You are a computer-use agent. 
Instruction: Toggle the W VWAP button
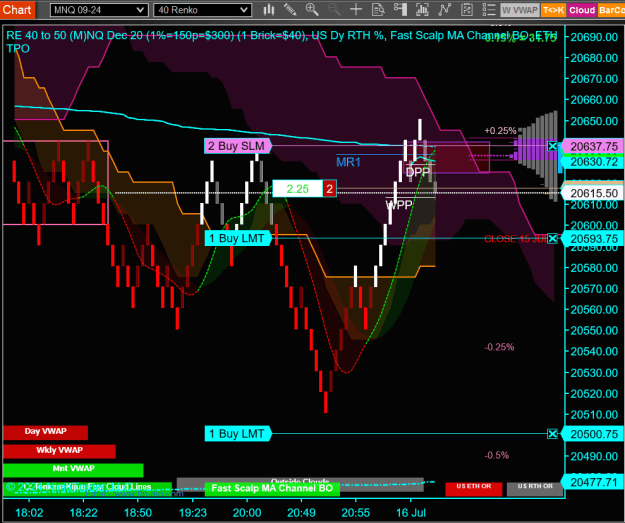pos(520,10)
